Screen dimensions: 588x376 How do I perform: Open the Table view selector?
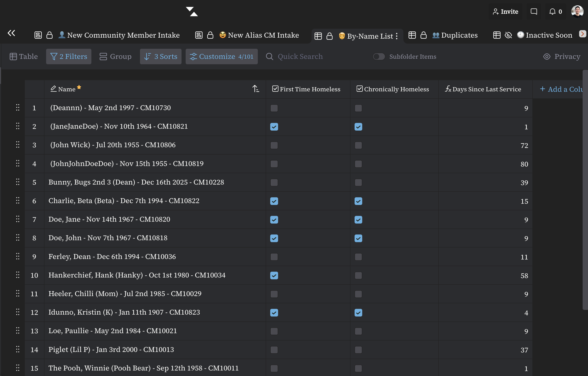(x=24, y=56)
